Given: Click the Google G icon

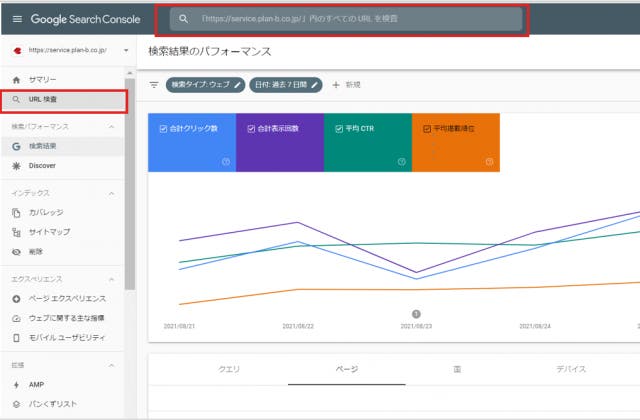Looking at the screenshot, I should coord(16,146).
